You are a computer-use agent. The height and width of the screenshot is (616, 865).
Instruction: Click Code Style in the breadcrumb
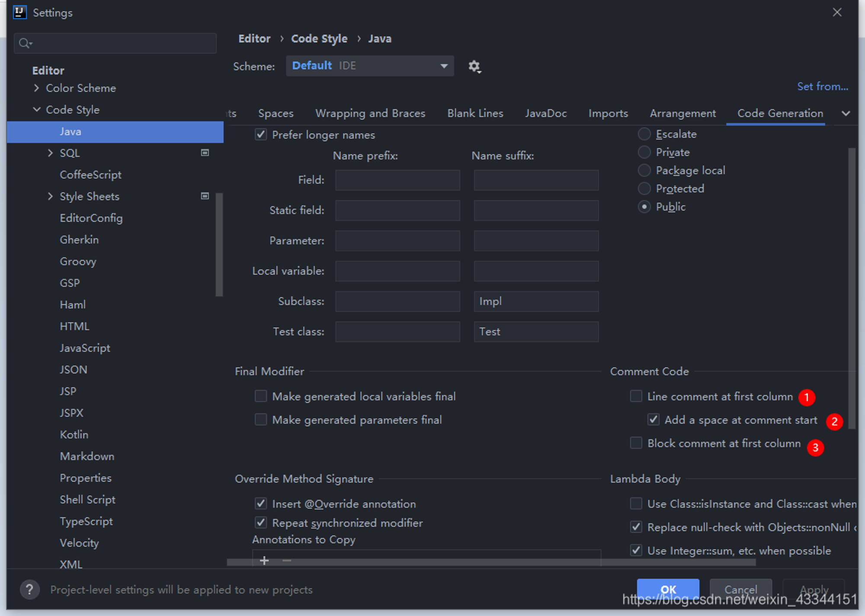319,38
